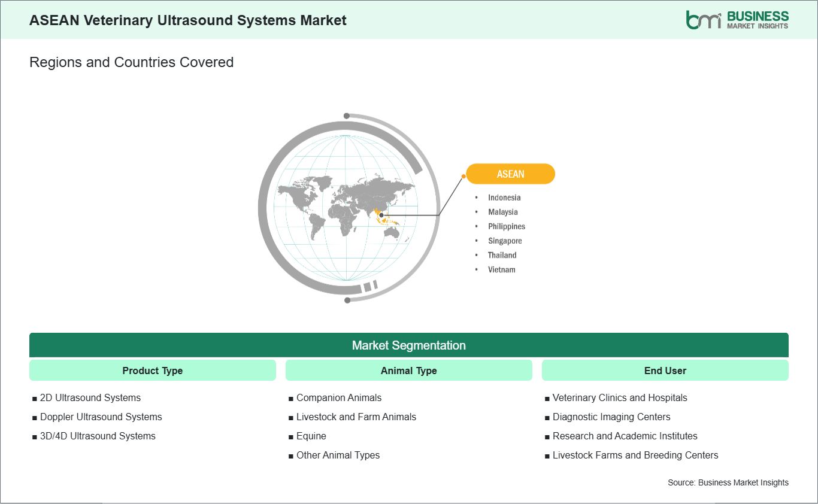Click the Market Segmentation header bar
The width and height of the screenshot is (818, 504).
point(409,345)
